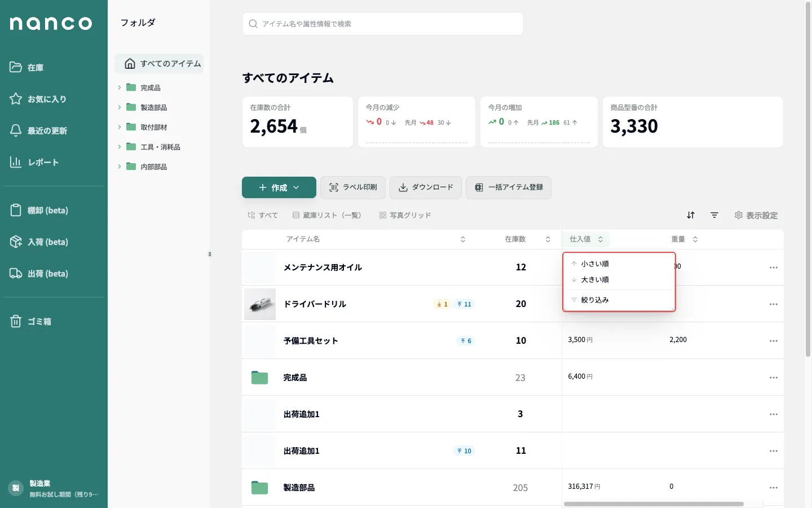
Task: Click the 商品型番の合計 summary card
Action: 693,122
